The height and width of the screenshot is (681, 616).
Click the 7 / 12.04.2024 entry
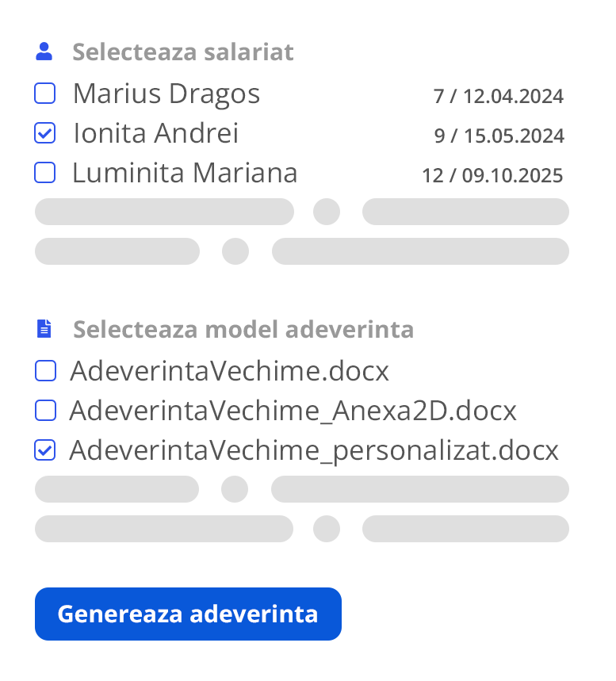[498, 97]
